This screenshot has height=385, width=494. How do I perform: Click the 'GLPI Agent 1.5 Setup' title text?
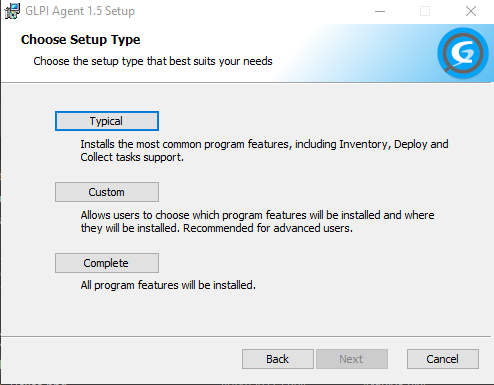pyautogui.click(x=80, y=11)
